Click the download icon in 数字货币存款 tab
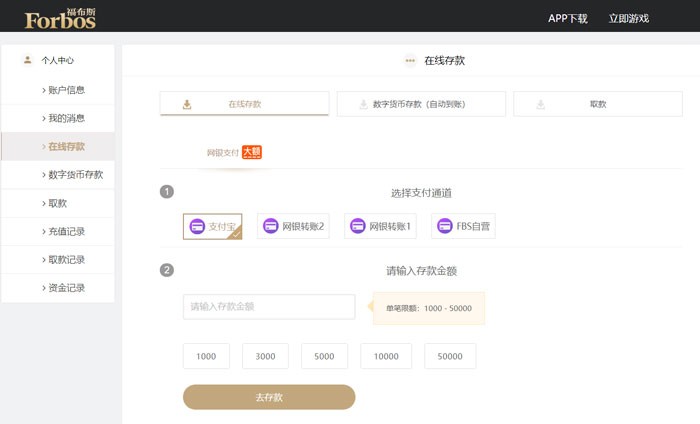This screenshot has width=700, height=424. click(363, 104)
